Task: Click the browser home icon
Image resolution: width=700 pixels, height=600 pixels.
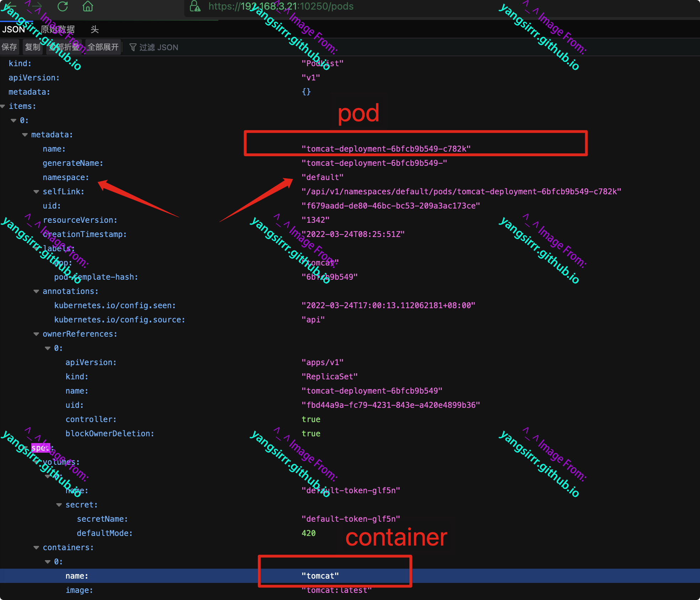Action: point(87,6)
